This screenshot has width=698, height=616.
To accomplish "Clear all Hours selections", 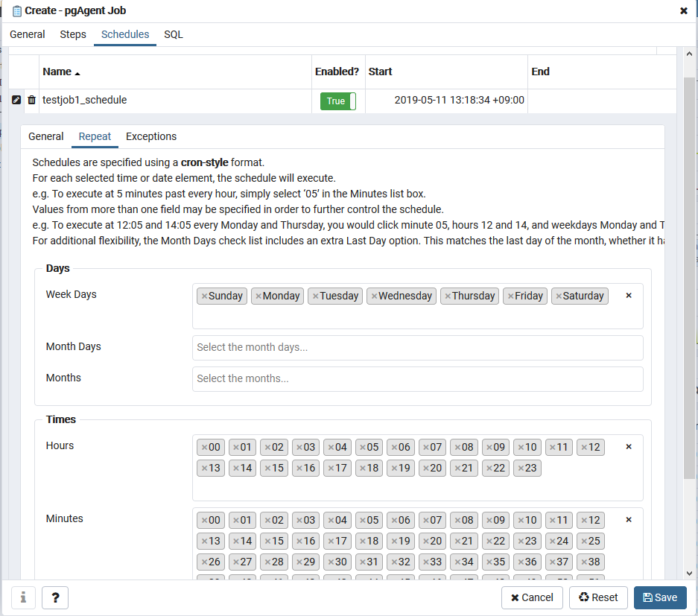I will coord(629,445).
